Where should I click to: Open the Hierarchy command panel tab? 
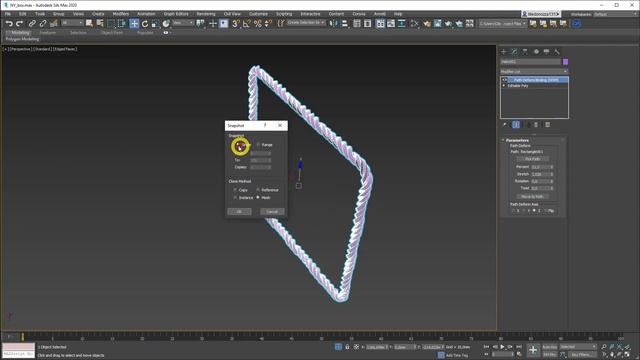pyautogui.click(x=525, y=52)
